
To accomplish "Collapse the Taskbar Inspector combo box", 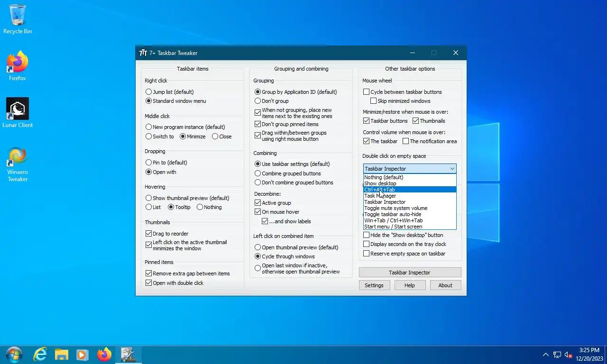I will click(410, 169).
